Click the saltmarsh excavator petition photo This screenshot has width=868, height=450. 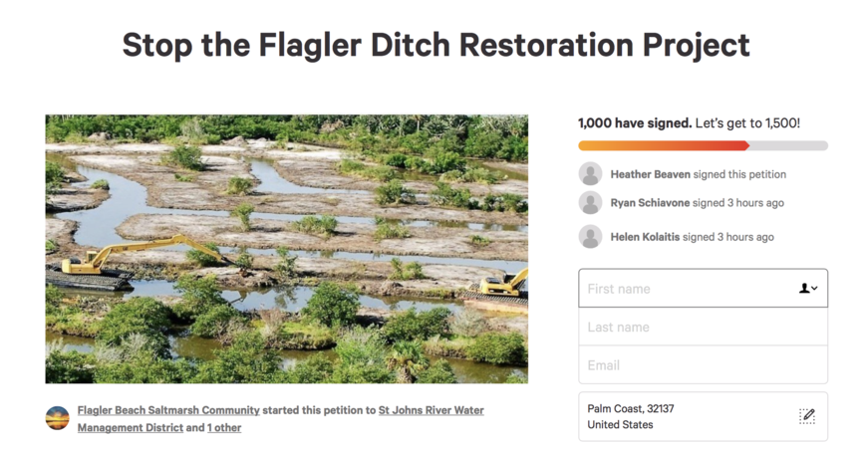pyautogui.click(x=286, y=249)
